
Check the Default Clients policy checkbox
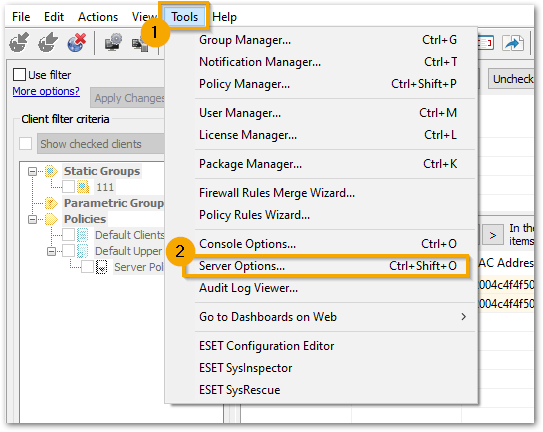68,235
